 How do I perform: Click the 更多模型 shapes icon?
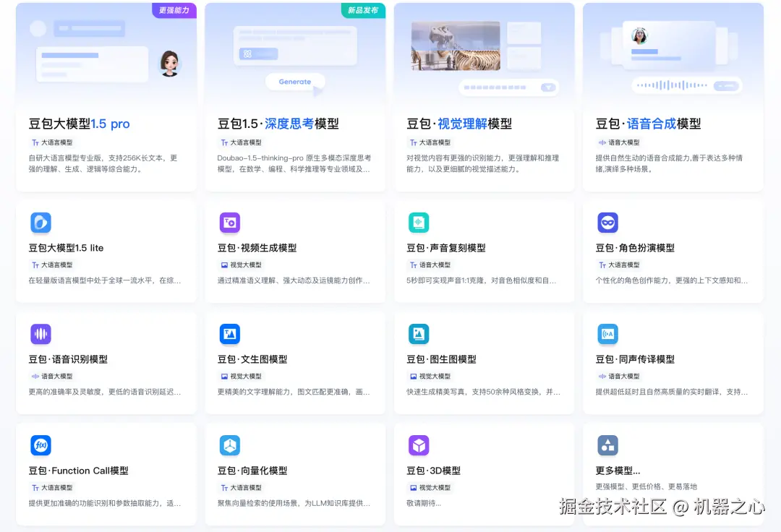coord(607,445)
